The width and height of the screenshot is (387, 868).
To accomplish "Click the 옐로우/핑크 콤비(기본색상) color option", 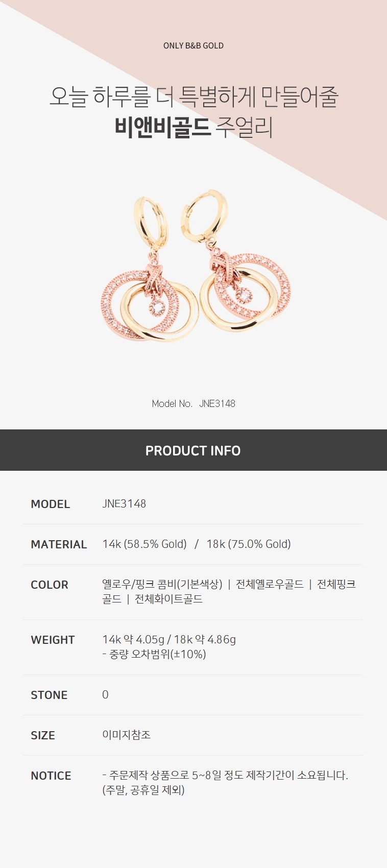I will pos(162,584).
